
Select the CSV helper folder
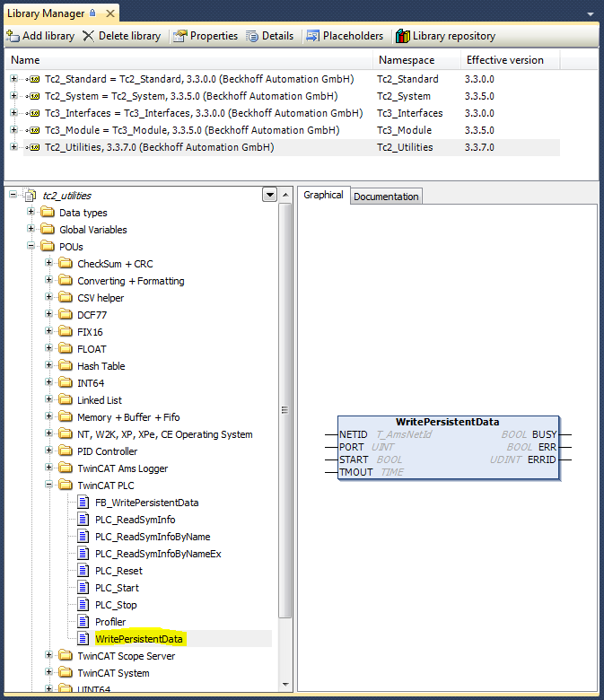(x=101, y=298)
